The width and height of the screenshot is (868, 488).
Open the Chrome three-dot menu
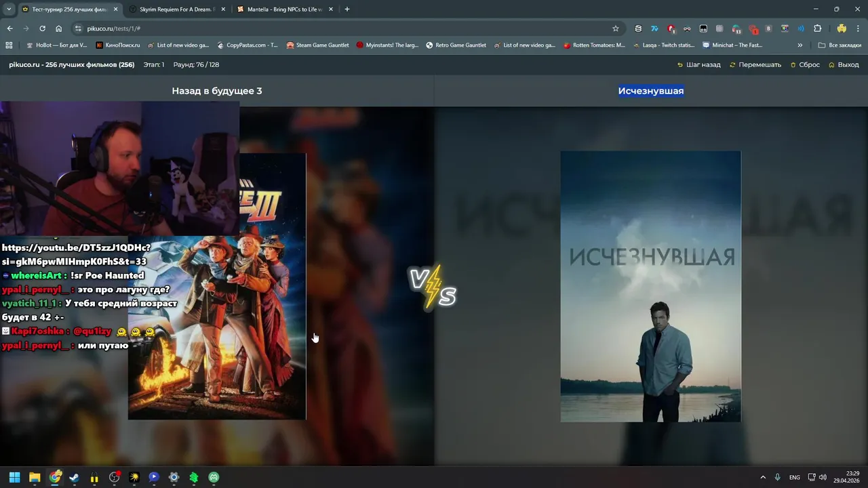tap(858, 28)
